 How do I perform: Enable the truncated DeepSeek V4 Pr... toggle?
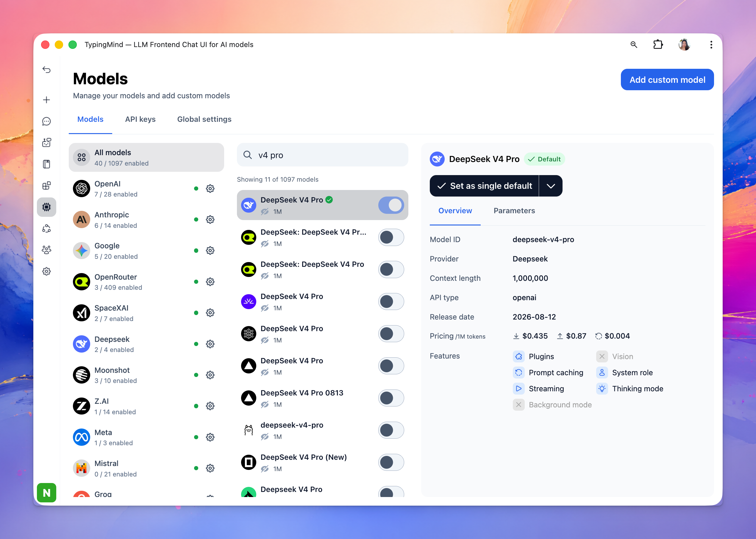click(x=391, y=237)
